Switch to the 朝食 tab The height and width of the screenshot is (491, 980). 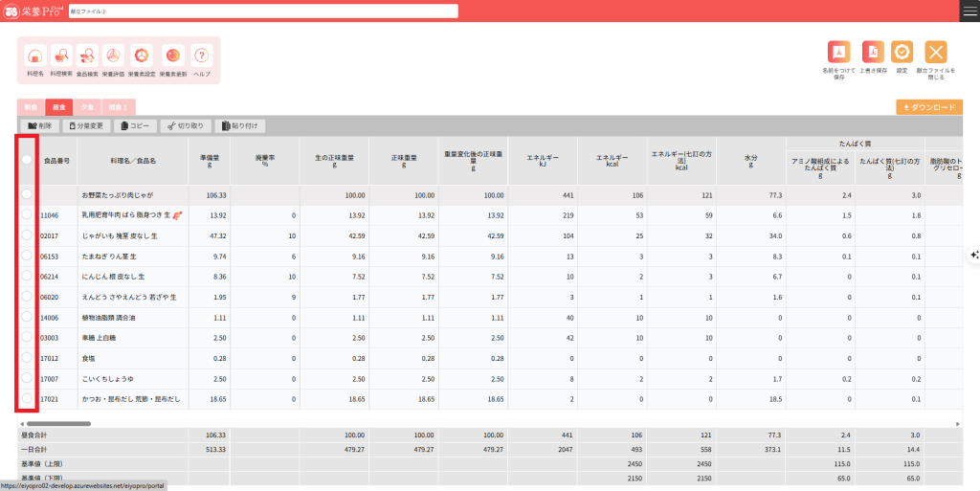pyautogui.click(x=31, y=107)
